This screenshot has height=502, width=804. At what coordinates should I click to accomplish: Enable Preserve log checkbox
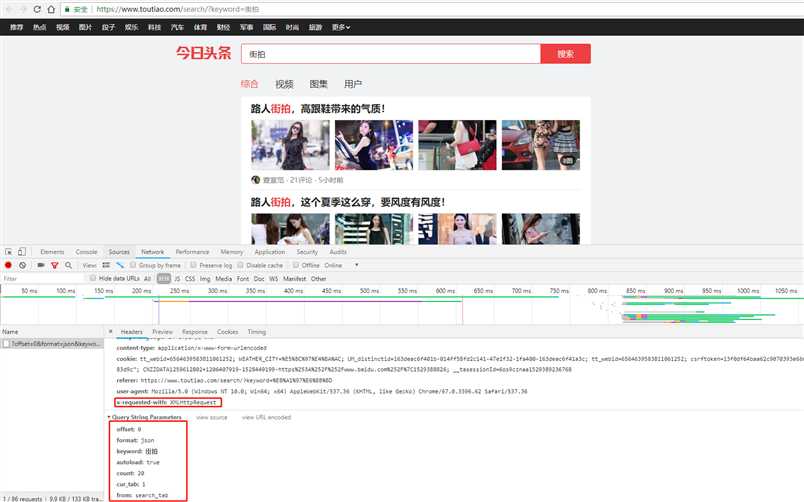pos(193,265)
